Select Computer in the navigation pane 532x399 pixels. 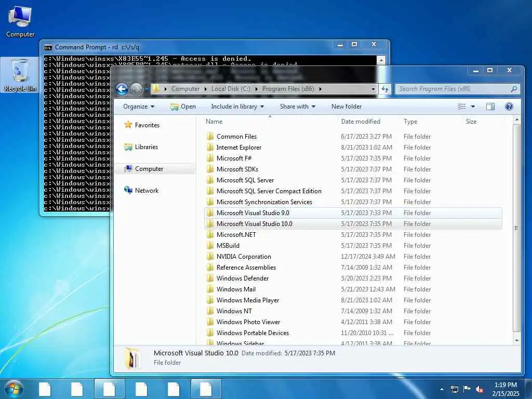point(155,169)
